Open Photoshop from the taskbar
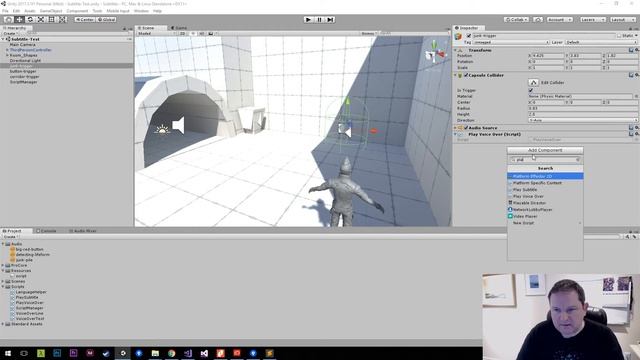The image size is (640, 360). [x=57, y=353]
